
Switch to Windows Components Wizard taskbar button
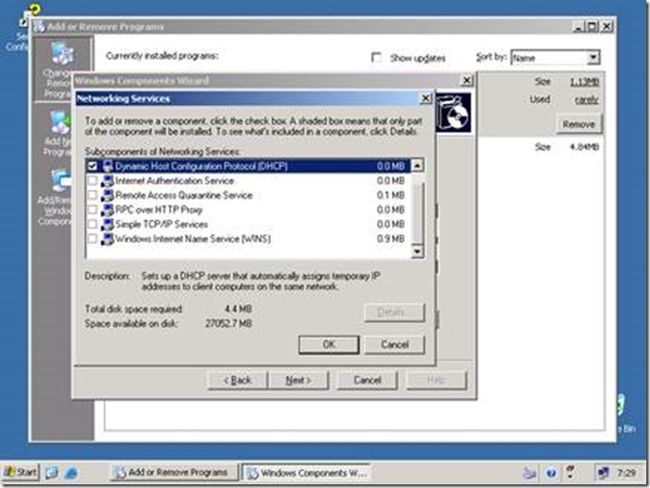pos(306,472)
